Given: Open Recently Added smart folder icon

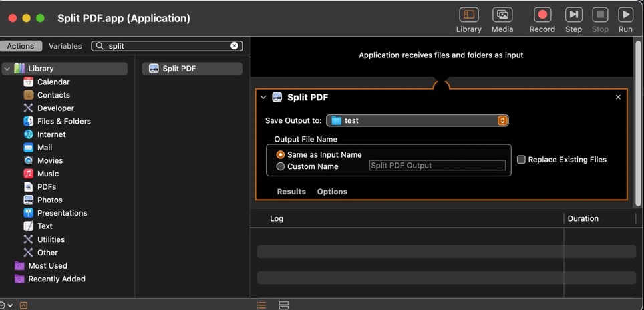Looking at the screenshot, I should pos(19,279).
